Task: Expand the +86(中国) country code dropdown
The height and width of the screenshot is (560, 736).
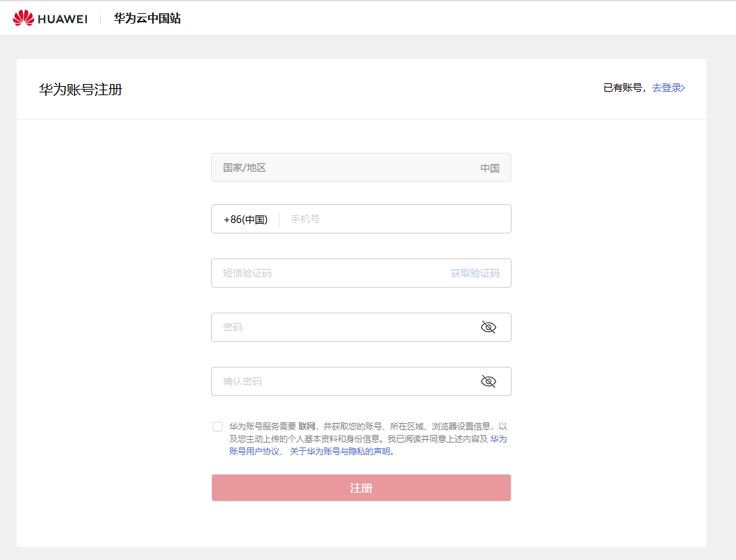Action: click(245, 220)
